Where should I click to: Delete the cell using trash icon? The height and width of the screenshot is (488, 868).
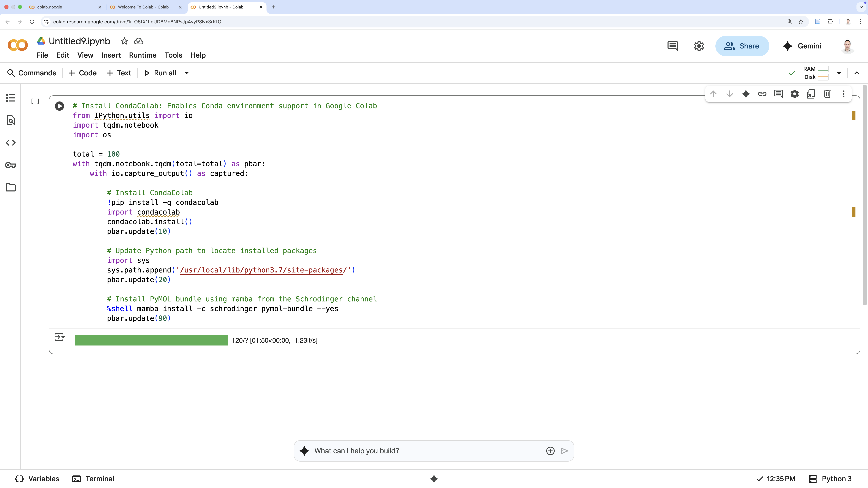point(827,94)
